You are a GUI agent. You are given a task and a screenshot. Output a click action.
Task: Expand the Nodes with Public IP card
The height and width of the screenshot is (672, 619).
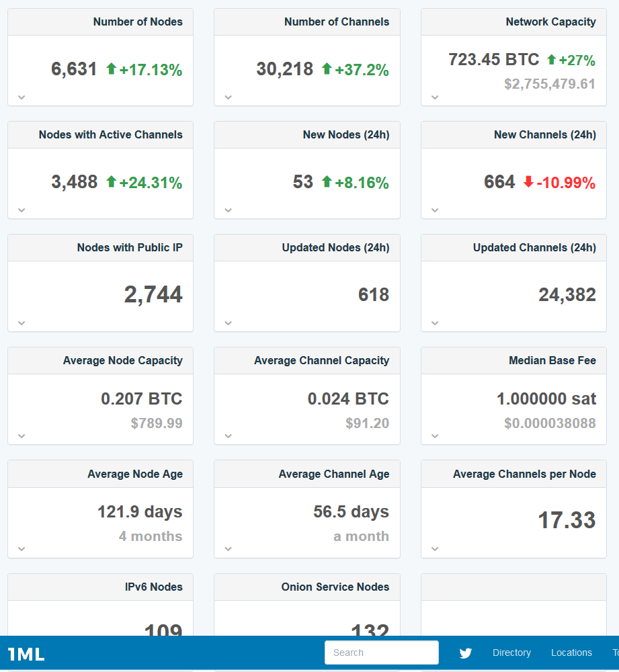(21, 323)
